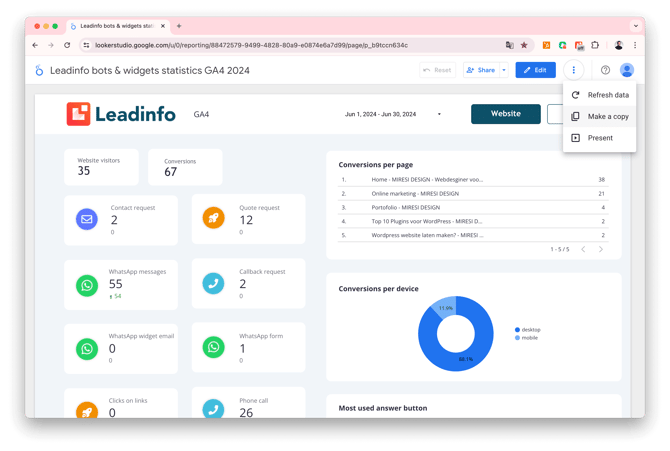Viewport: 670px width, 451px height.
Task: Click the Google account avatar in Looker Studio
Action: tap(627, 70)
